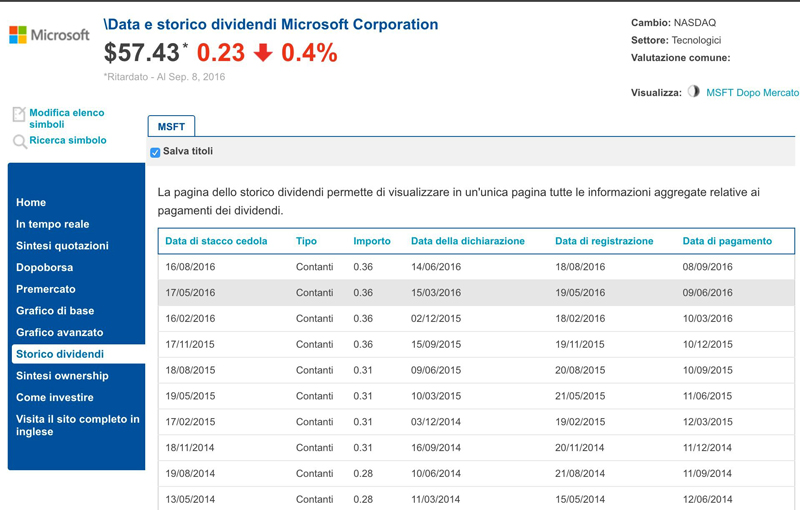Screen dimensions: 800x510
Task: Click declaration date 16/09/2014
Action: (436, 448)
